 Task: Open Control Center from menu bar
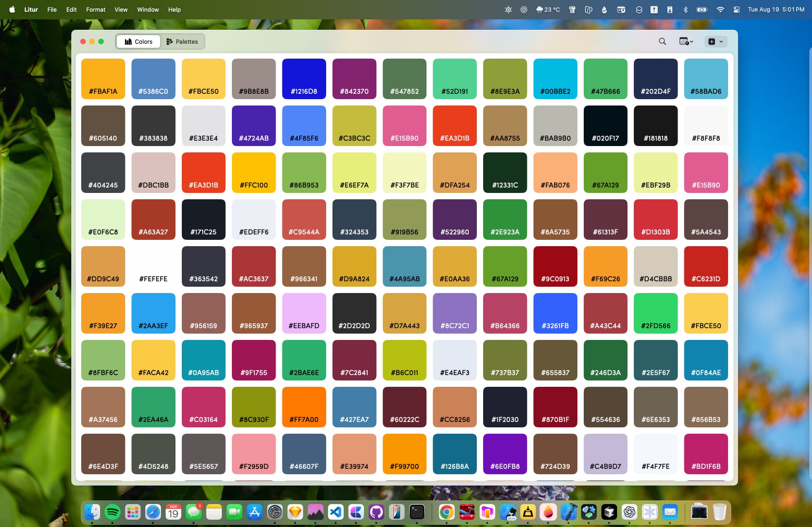(x=736, y=9)
